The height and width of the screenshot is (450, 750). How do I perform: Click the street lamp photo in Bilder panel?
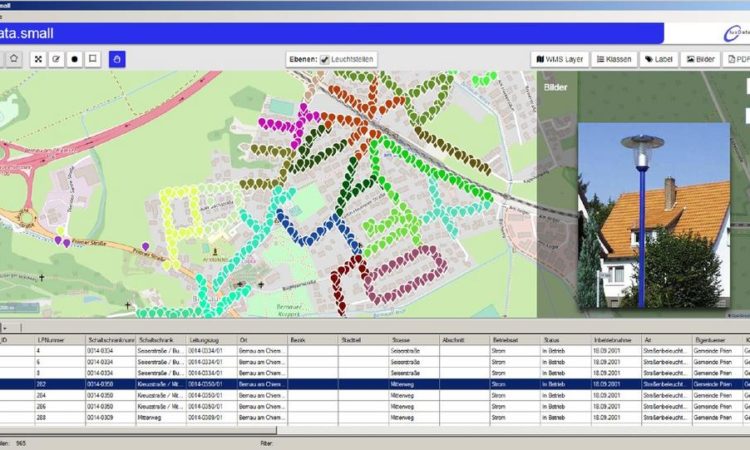(654, 215)
